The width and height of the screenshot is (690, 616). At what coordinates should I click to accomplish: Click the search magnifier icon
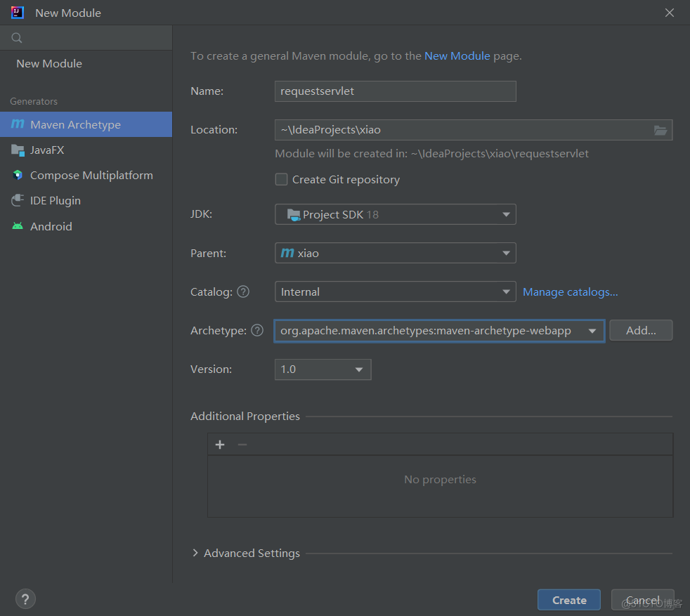17,38
